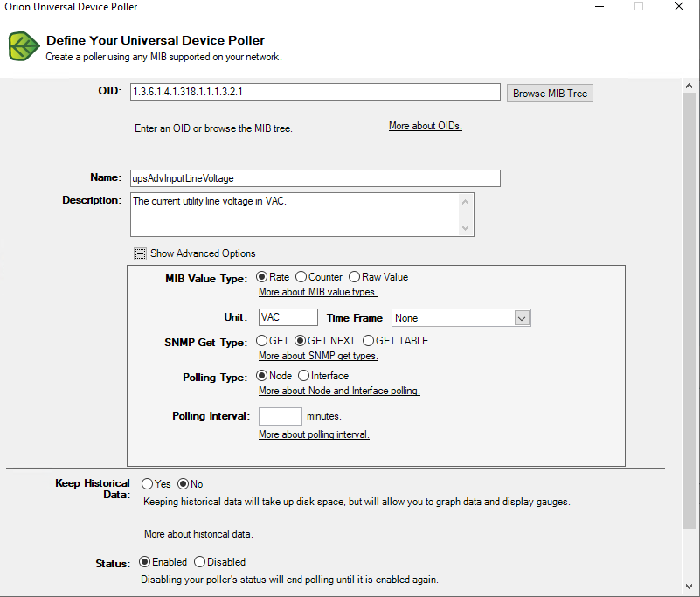Open More about SNMP get types link
The width and height of the screenshot is (700, 597).
click(318, 356)
